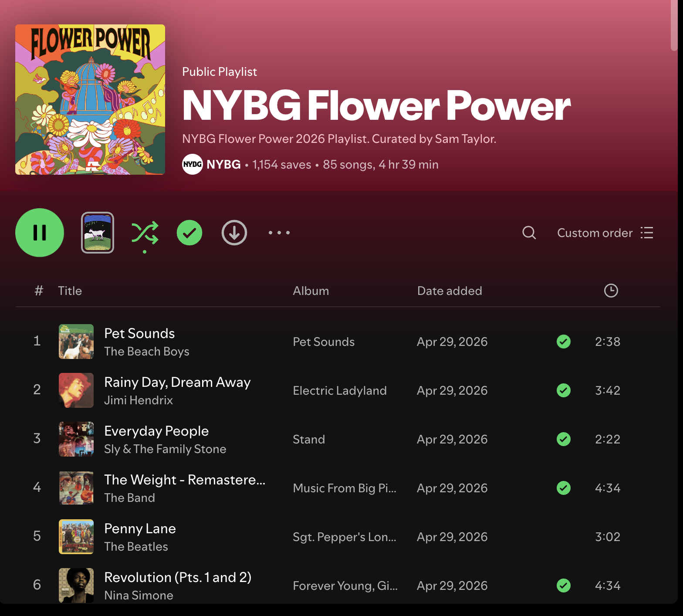Click the Penny Lane album art thumbnail
683x616 pixels.
76,537
